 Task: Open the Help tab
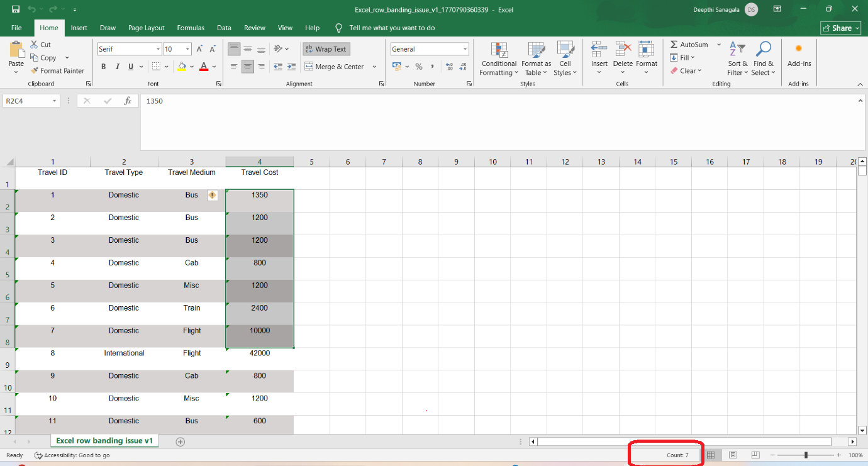[313, 28]
